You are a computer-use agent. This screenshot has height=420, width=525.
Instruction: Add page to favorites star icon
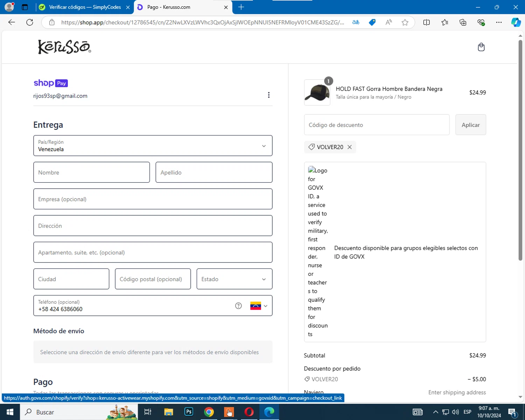pos(405,22)
